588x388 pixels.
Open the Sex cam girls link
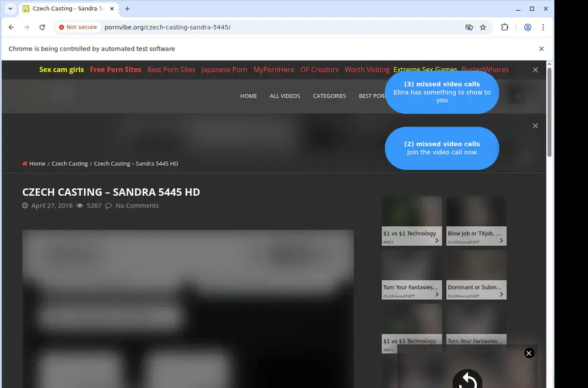point(62,70)
